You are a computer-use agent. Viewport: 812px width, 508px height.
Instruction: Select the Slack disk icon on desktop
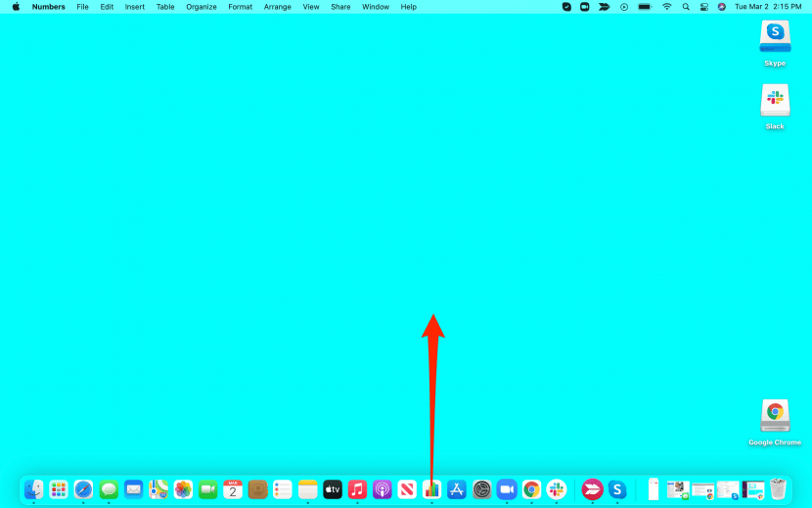[775, 101]
